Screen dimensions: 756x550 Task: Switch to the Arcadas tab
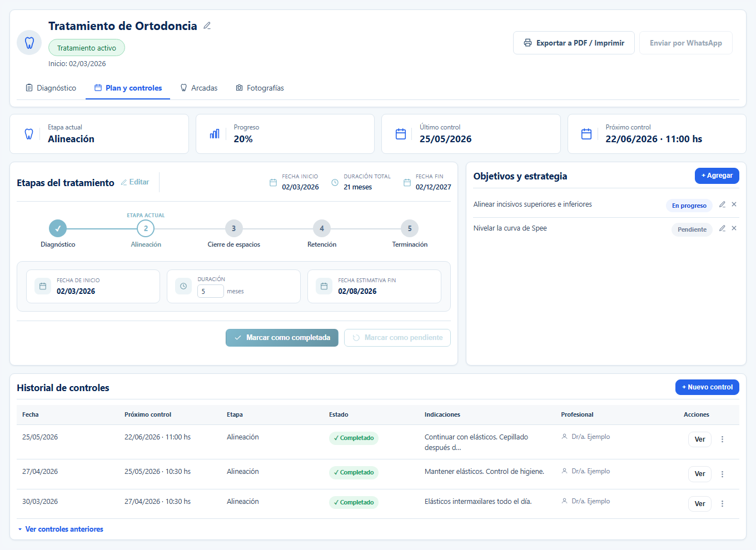(x=199, y=88)
